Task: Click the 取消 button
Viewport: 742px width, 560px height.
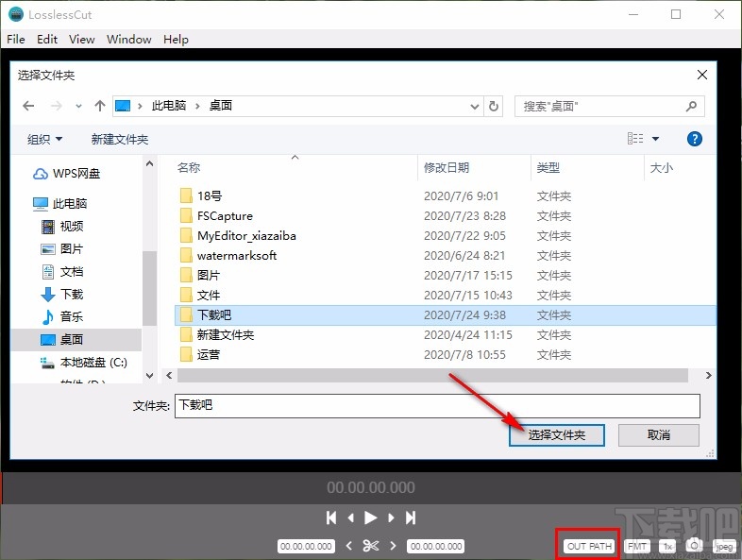Action: 658,435
